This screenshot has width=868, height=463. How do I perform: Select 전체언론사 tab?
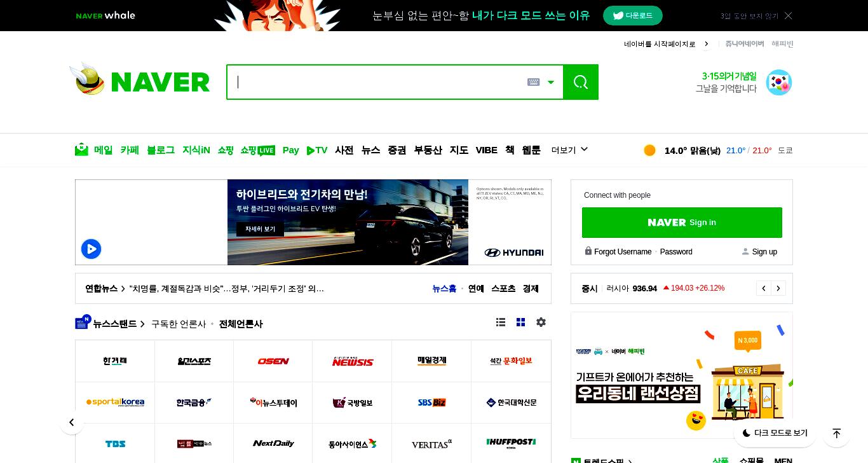point(241,324)
